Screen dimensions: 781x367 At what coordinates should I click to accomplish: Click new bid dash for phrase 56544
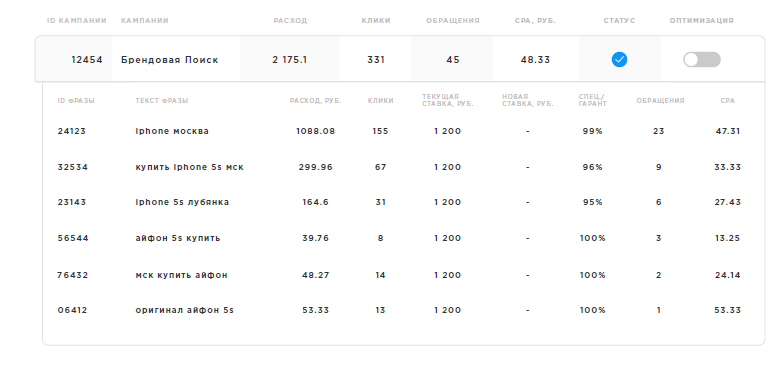point(527,239)
